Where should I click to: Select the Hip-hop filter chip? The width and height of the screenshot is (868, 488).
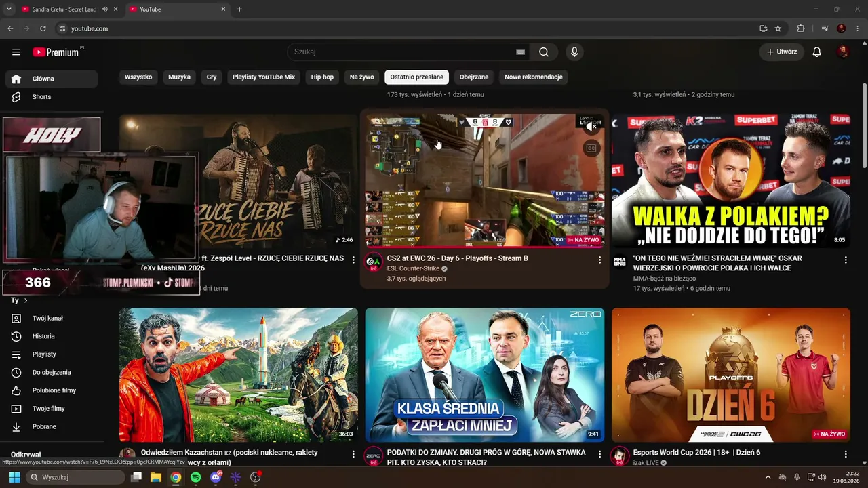click(x=322, y=77)
